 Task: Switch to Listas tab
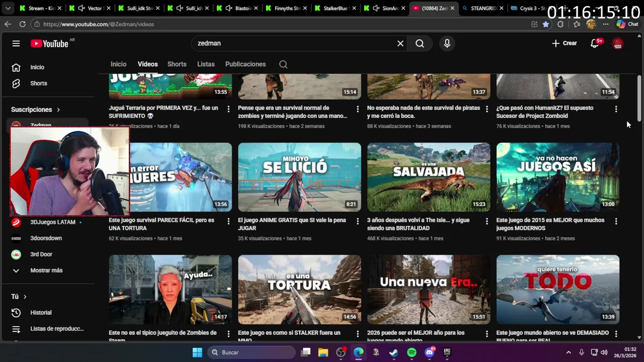click(206, 64)
